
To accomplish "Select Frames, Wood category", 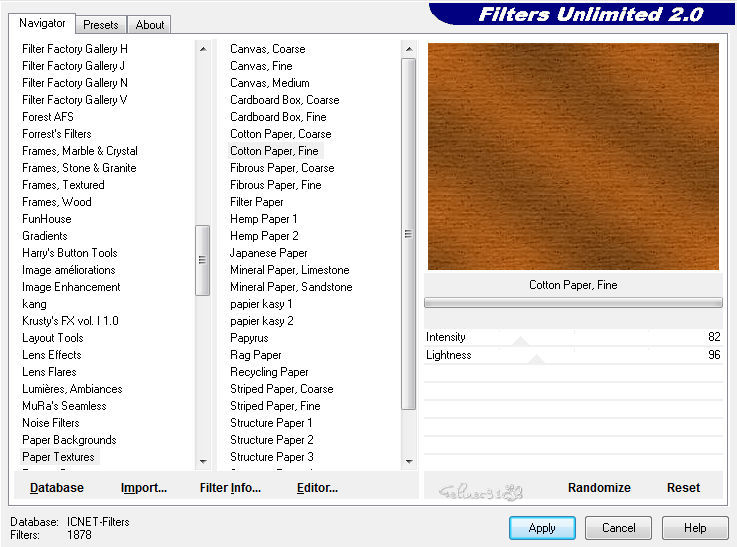I will [x=57, y=202].
